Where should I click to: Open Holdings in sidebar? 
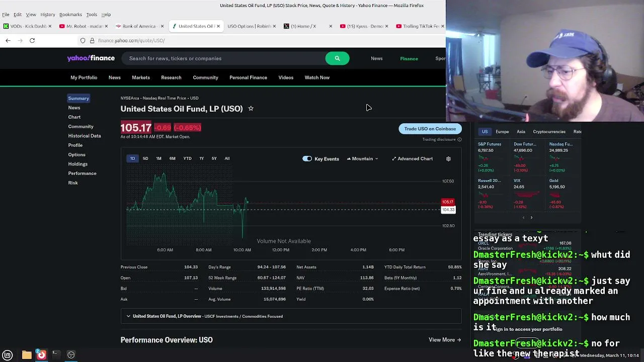(78, 164)
